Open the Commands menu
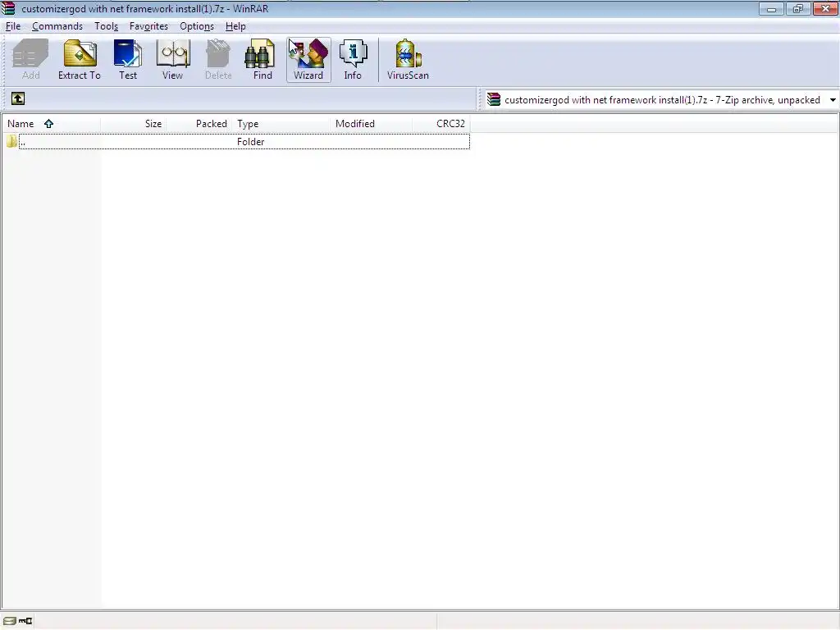 point(57,26)
